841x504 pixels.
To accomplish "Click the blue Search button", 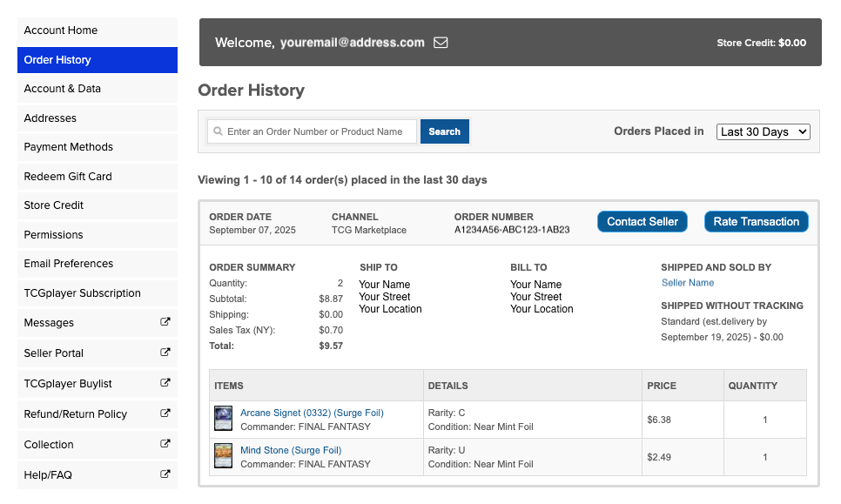I will 444,131.
